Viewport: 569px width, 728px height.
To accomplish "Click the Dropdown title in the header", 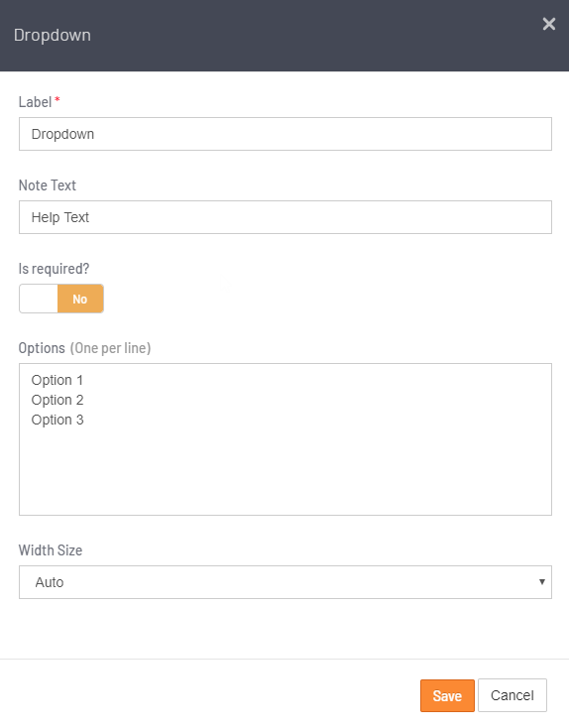I will click(x=52, y=36).
